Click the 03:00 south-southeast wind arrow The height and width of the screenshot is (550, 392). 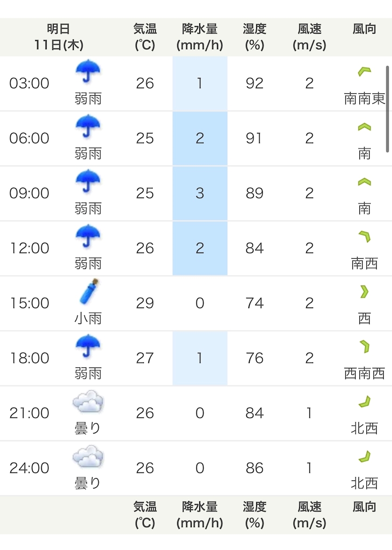coord(364,72)
